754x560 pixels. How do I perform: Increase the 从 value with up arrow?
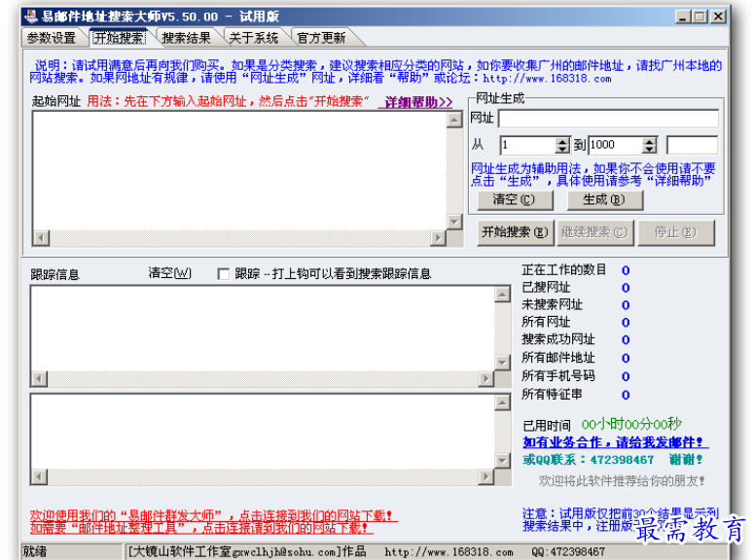coord(562,141)
